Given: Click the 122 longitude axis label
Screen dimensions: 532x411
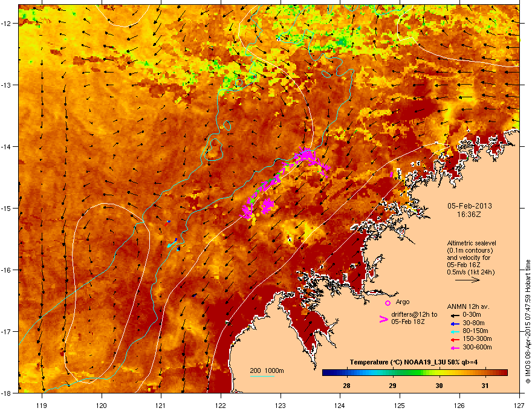Looking at the screenshot, I should tap(221, 405).
